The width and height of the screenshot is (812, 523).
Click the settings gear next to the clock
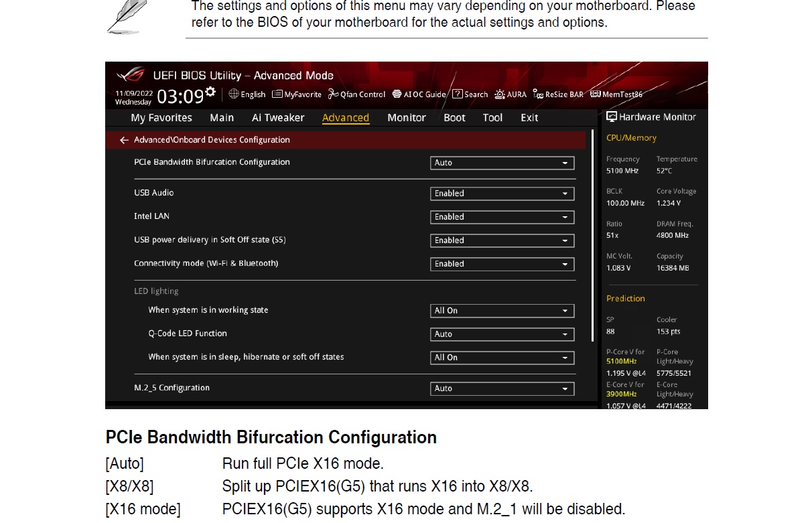pyautogui.click(x=210, y=92)
